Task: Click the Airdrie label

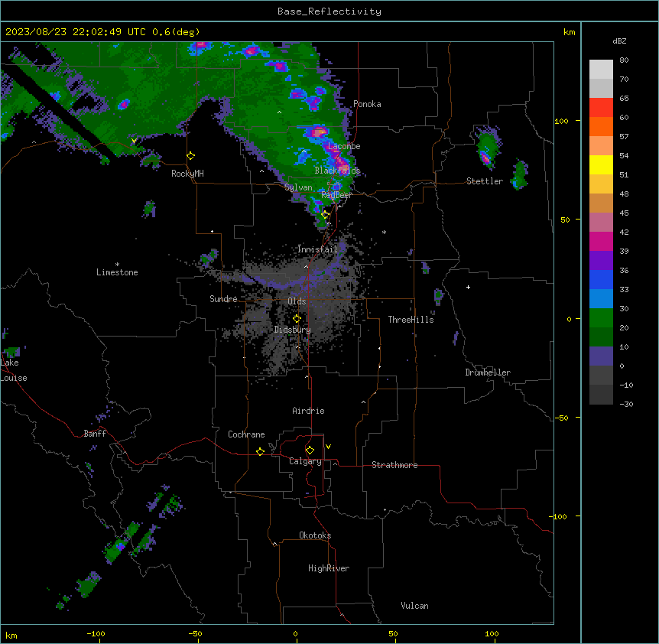Action: 308,411
